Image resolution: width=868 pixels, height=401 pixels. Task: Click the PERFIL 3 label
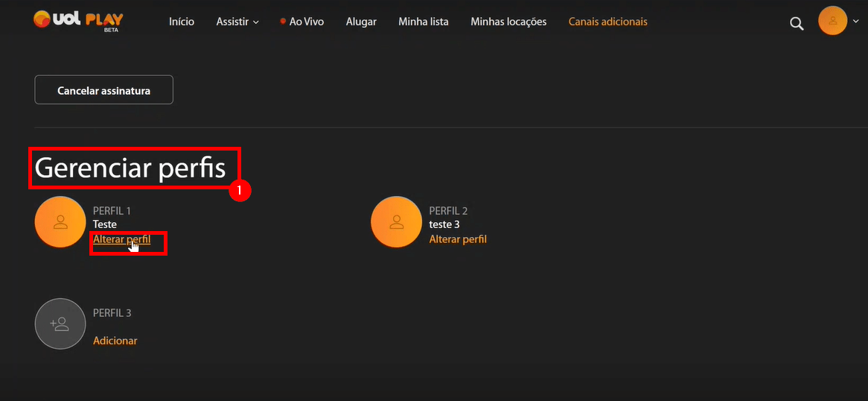tap(112, 313)
